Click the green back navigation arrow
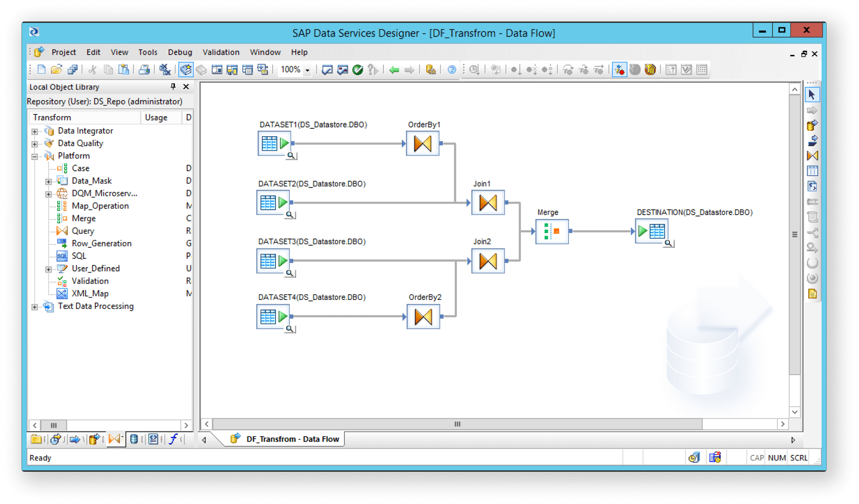The height and width of the screenshot is (504, 859). click(393, 70)
